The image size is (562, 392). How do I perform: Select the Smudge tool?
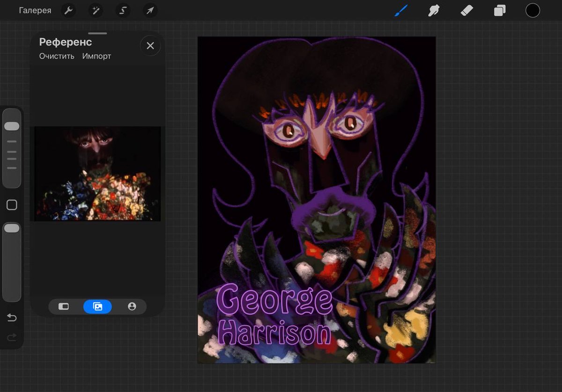pyautogui.click(x=434, y=10)
